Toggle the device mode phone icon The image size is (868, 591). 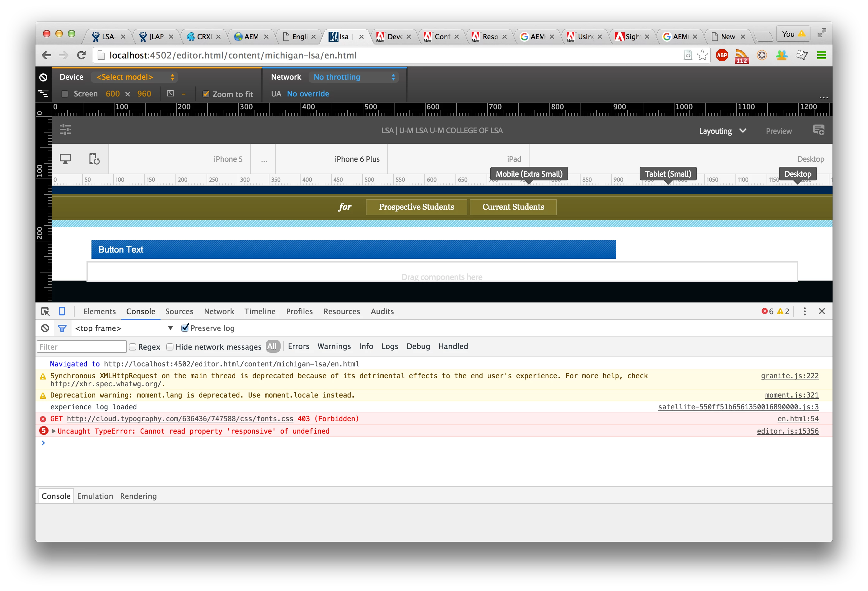tap(62, 311)
